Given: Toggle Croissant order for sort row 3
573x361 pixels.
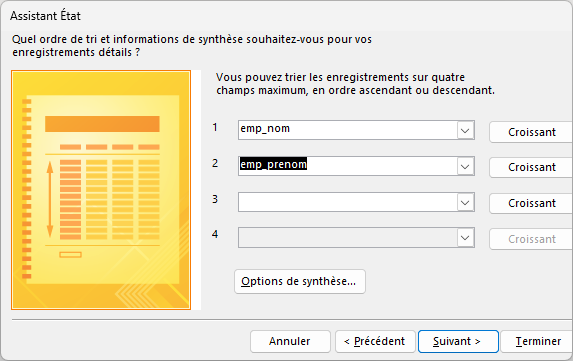Looking at the screenshot, I should tap(531, 203).
